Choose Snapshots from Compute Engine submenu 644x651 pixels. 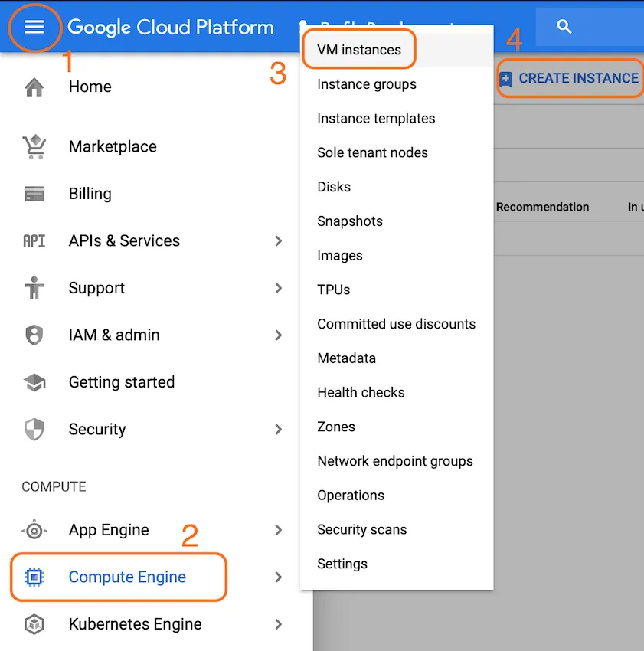tap(350, 221)
